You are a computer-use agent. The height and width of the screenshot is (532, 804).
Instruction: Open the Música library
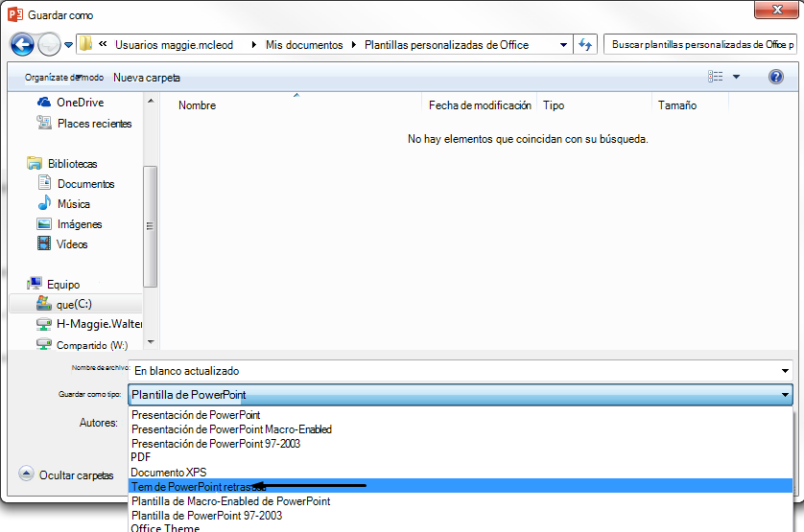pyautogui.click(x=64, y=203)
